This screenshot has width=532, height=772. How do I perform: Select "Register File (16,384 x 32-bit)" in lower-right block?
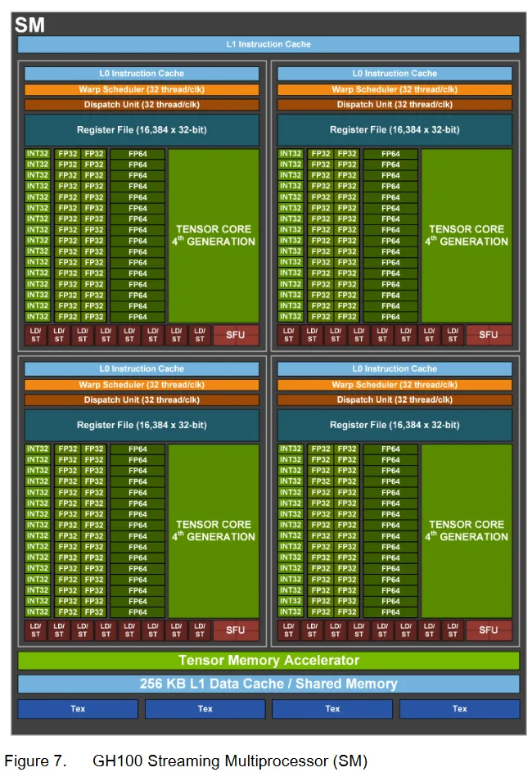click(394, 426)
